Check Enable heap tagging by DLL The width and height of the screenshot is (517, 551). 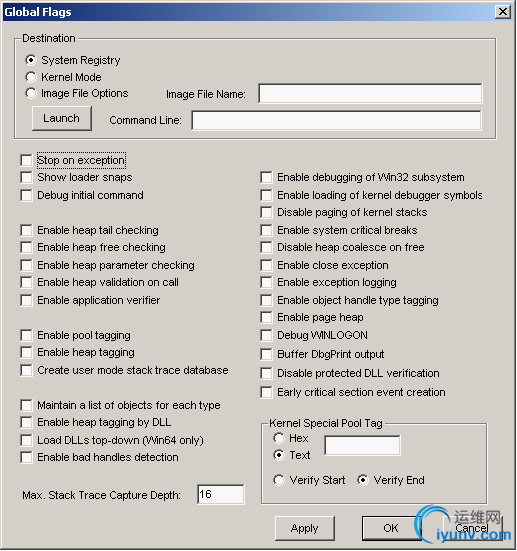coord(26,422)
